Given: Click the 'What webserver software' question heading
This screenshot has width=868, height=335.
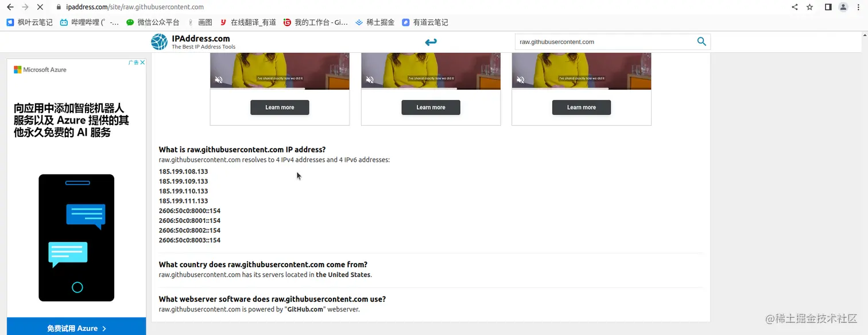Looking at the screenshot, I should pos(272,299).
